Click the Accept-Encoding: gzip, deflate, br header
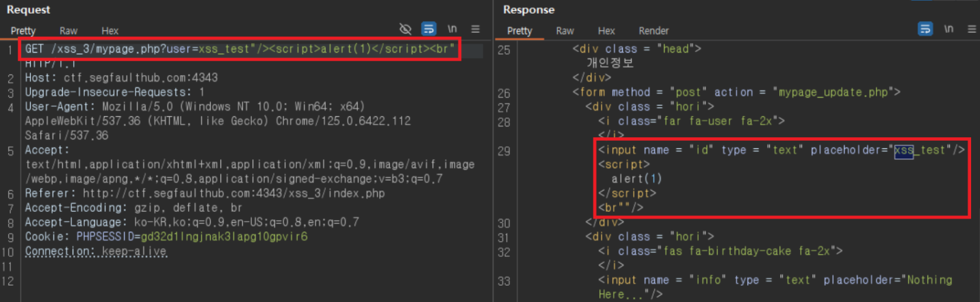The image size is (980, 302). coord(133,208)
